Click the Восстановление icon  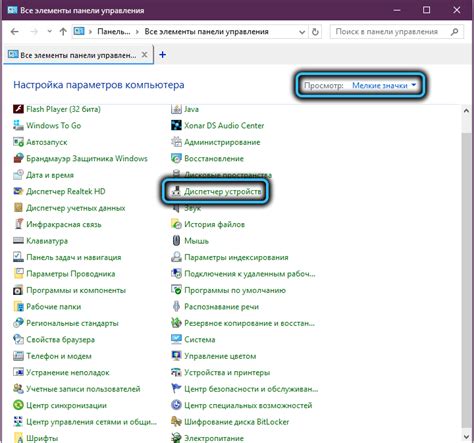[176, 158]
